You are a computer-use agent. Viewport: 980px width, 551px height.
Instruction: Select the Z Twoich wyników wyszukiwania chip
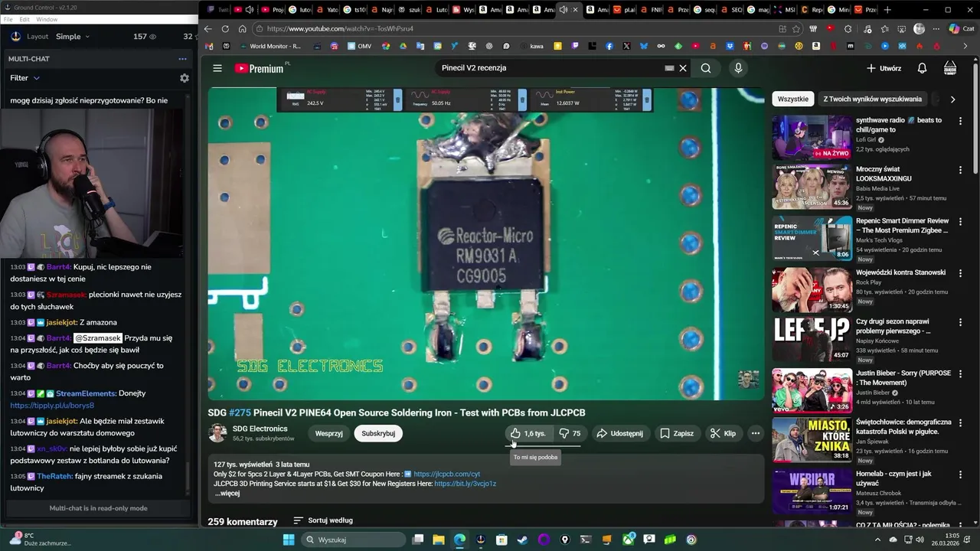point(872,99)
